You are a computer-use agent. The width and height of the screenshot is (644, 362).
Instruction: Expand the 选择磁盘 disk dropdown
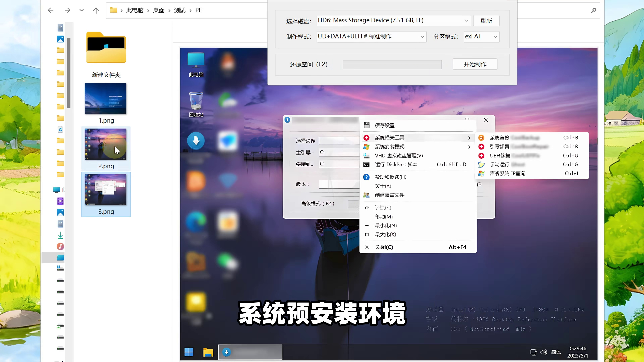(x=466, y=21)
